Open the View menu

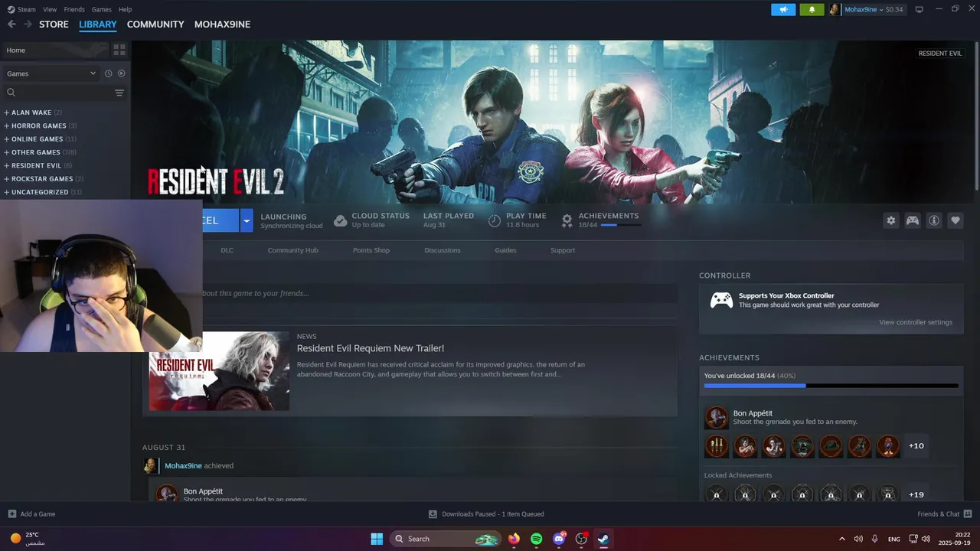click(x=50, y=9)
